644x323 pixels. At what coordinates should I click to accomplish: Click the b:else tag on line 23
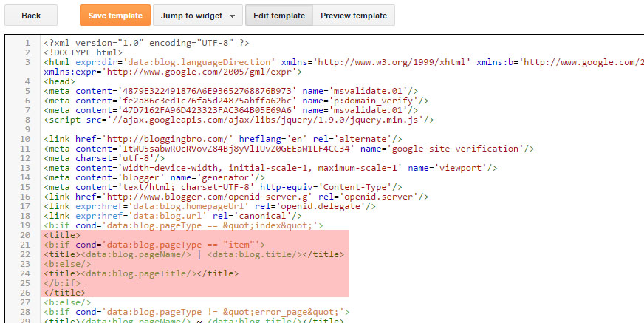(67, 264)
